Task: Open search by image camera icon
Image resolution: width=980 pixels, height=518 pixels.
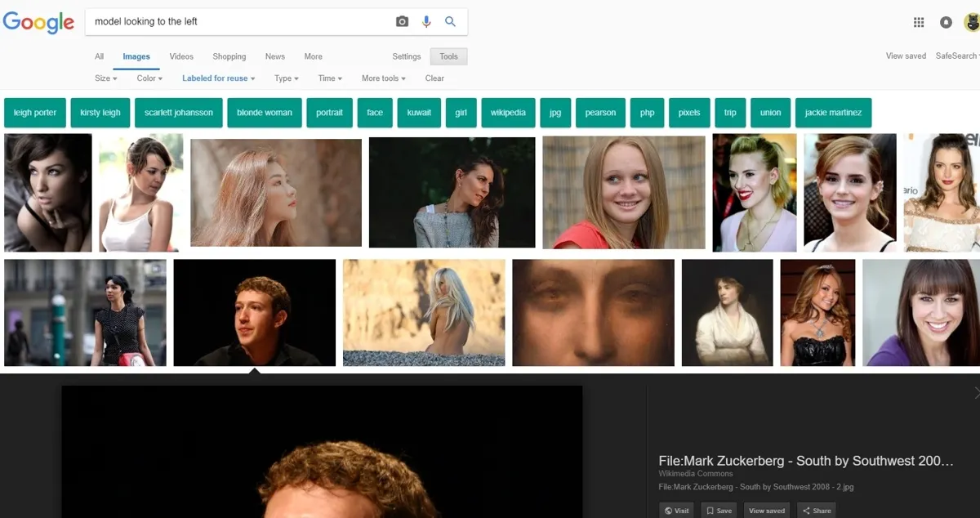Action: coord(402,22)
